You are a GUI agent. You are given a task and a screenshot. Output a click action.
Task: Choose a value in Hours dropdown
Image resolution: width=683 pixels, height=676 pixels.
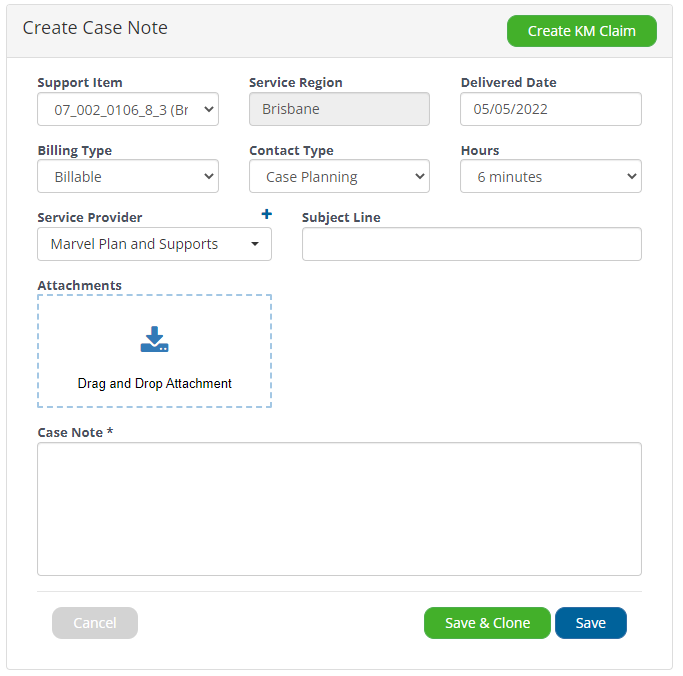[551, 176]
